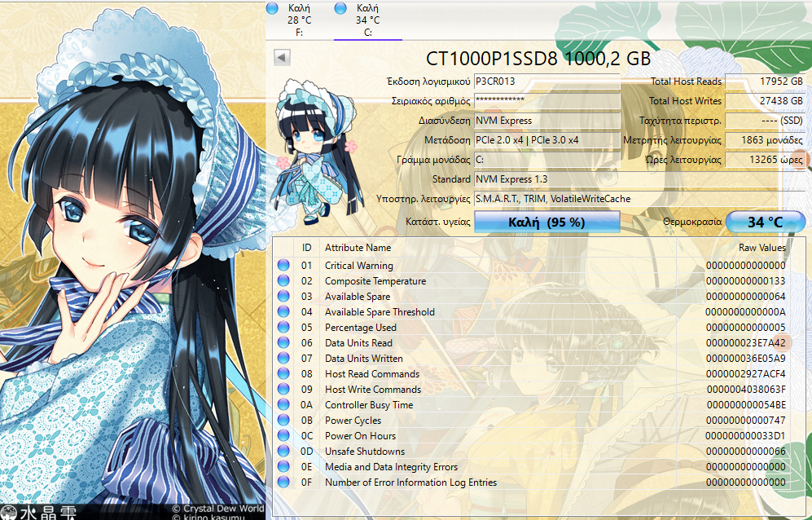Click status orb of Percentage Used row

[x=283, y=327]
